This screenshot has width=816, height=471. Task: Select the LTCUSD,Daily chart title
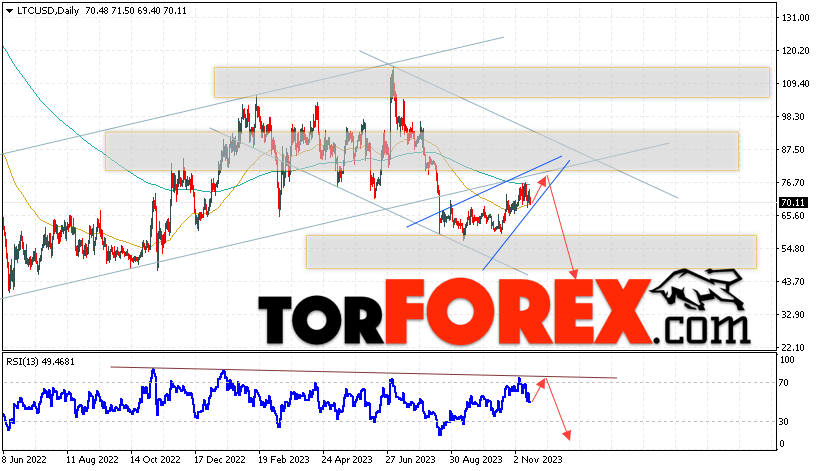[x=48, y=10]
